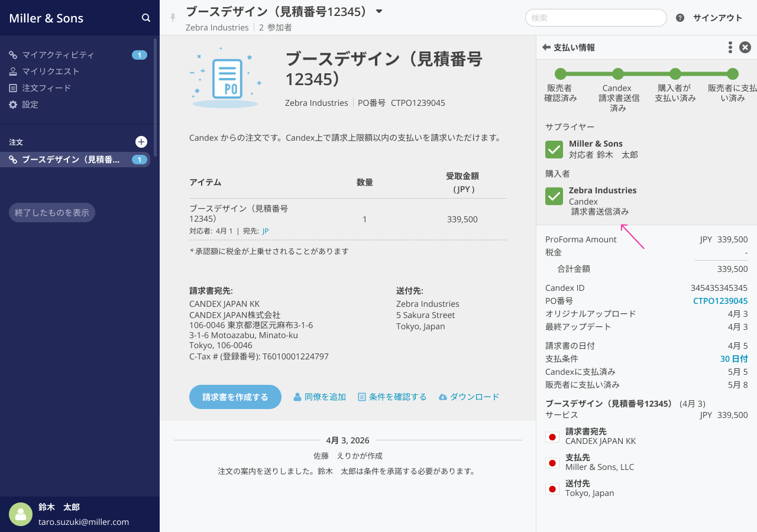Click the taro.suzuki@miller.com email text
The width and height of the screenshot is (757, 532).
coord(83,522)
